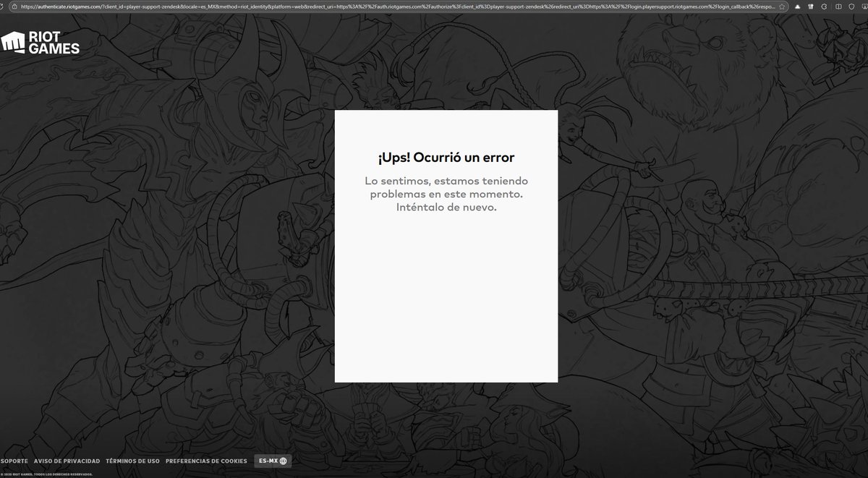Click the hexagon extension icon in the toolbar

coord(823,7)
